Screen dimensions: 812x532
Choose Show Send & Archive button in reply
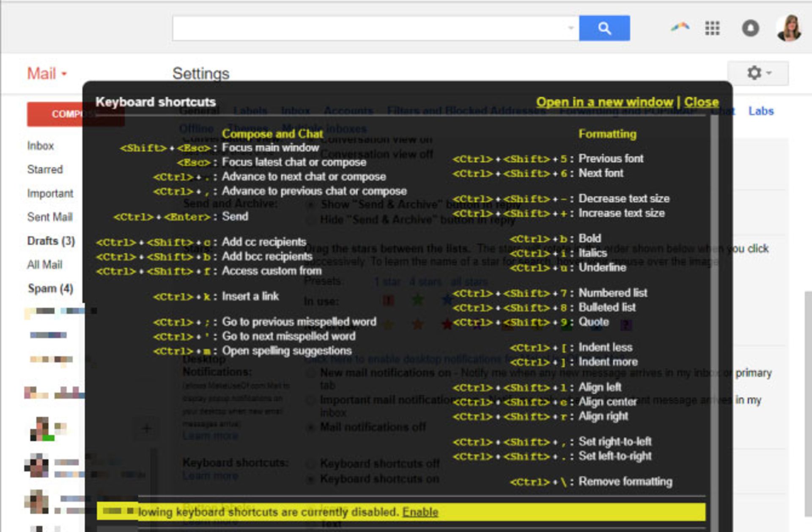[311, 204]
